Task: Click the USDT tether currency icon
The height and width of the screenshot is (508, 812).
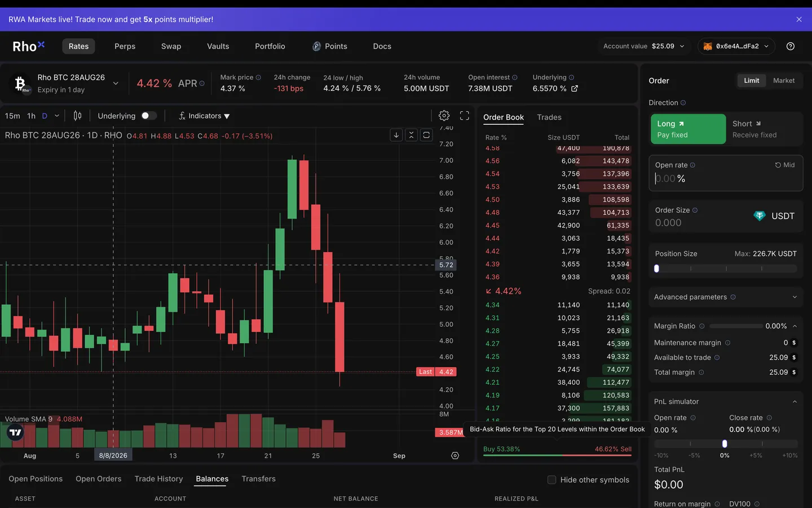Action: tap(760, 216)
